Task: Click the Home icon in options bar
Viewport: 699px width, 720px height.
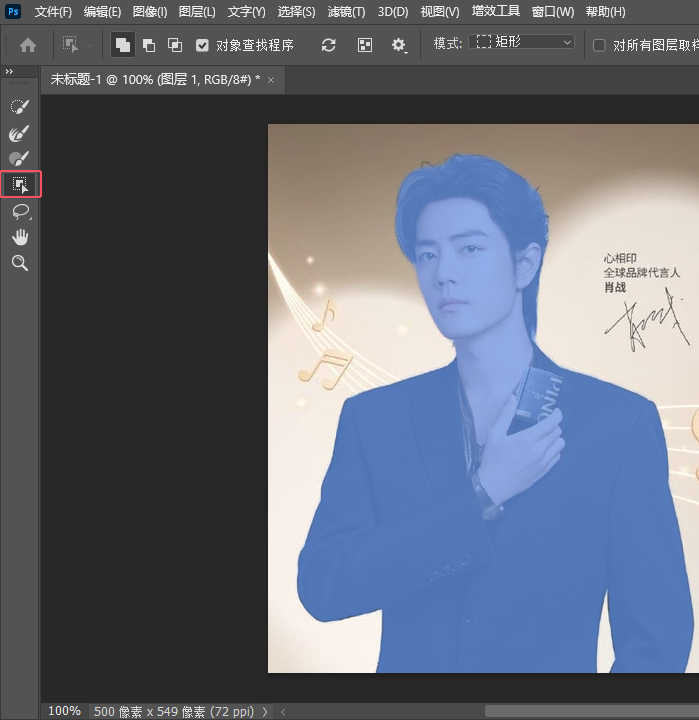Action: (28, 45)
